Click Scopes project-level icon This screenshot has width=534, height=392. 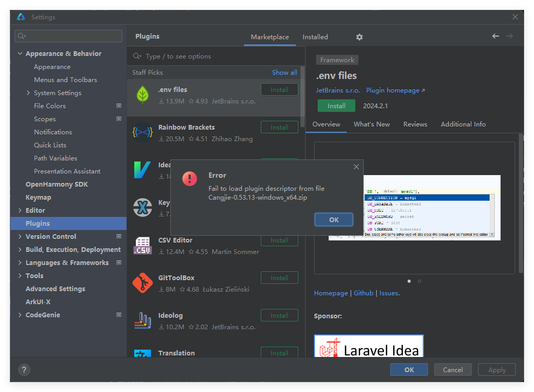coord(119,119)
